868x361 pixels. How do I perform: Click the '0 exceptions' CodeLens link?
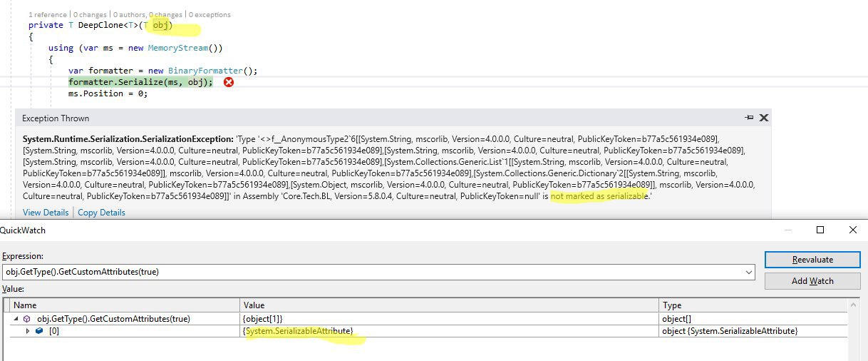210,14
